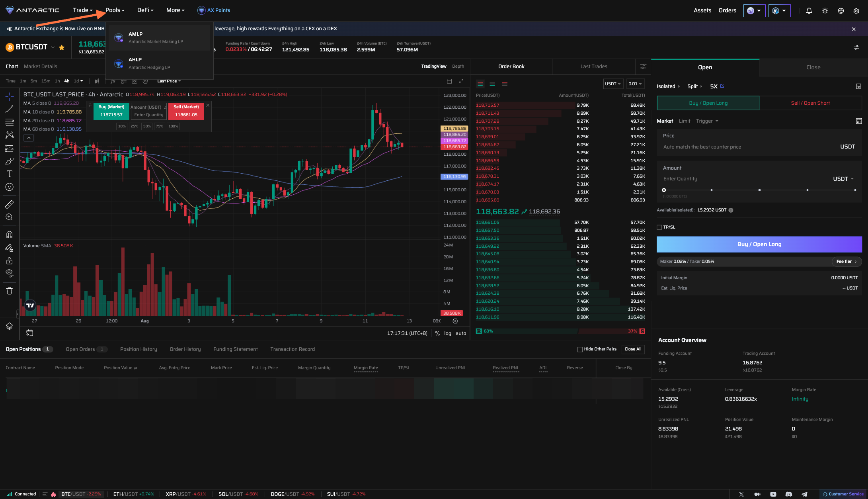Show only sell orders in order book
868x499 pixels.
(x=505, y=84)
